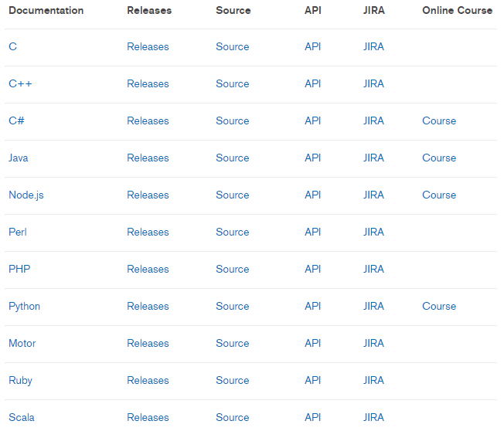Open Source link in the C# row
Image resolution: width=504 pixels, height=431 pixels.
(233, 120)
